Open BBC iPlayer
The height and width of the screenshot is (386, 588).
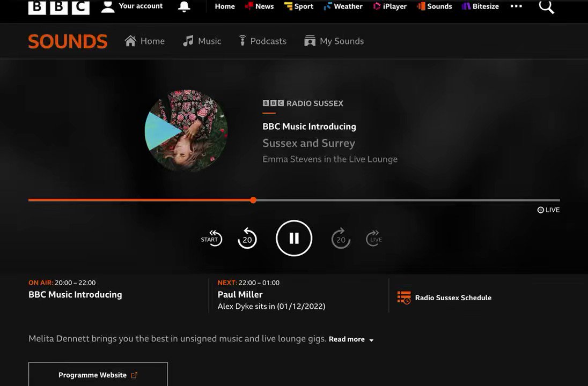click(x=390, y=6)
